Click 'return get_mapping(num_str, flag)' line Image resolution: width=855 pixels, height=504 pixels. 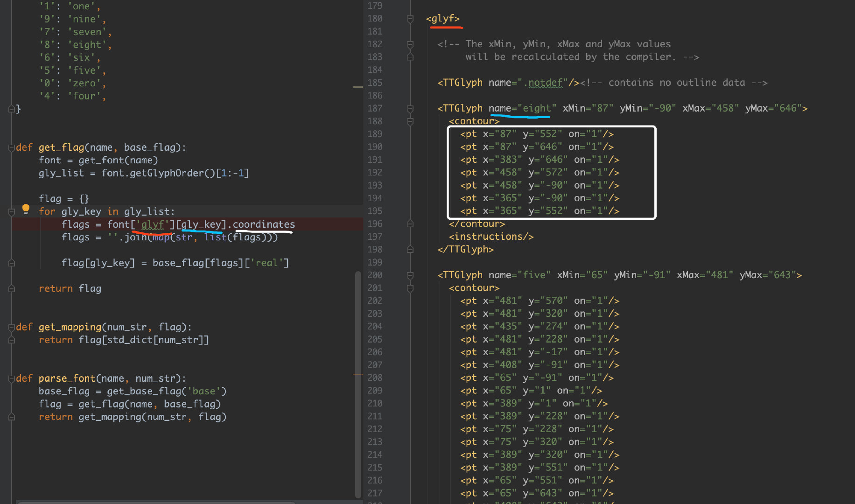(x=133, y=417)
